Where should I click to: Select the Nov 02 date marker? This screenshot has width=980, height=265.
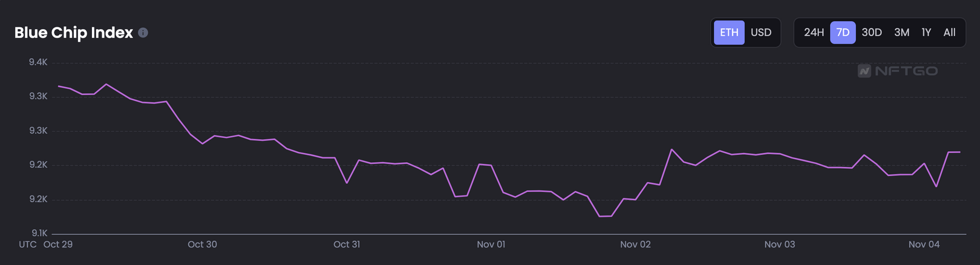click(x=635, y=244)
